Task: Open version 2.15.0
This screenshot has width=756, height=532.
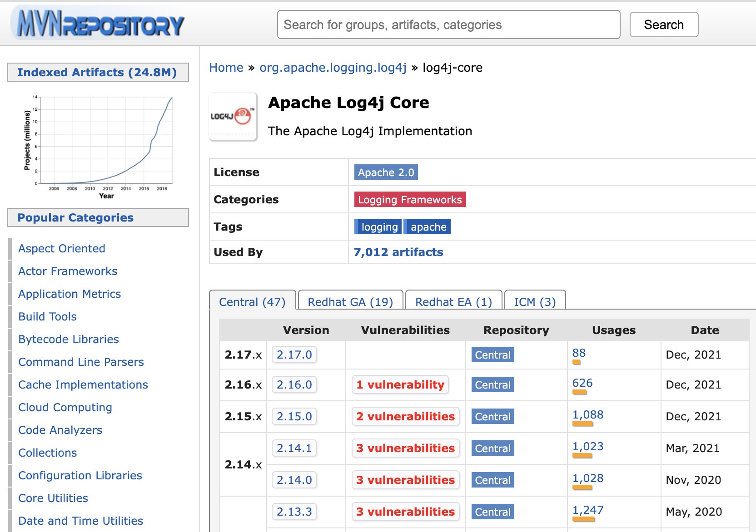Action: pyautogui.click(x=294, y=417)
